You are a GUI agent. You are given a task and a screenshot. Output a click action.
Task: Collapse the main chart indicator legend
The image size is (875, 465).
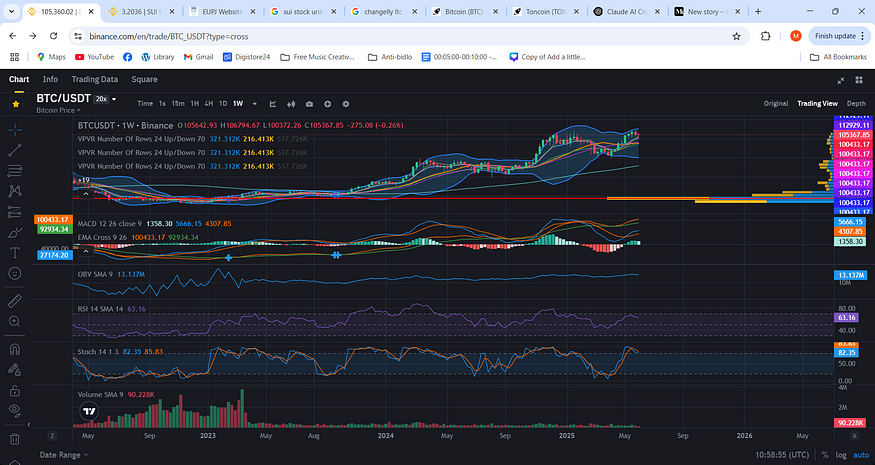(86, 194)
